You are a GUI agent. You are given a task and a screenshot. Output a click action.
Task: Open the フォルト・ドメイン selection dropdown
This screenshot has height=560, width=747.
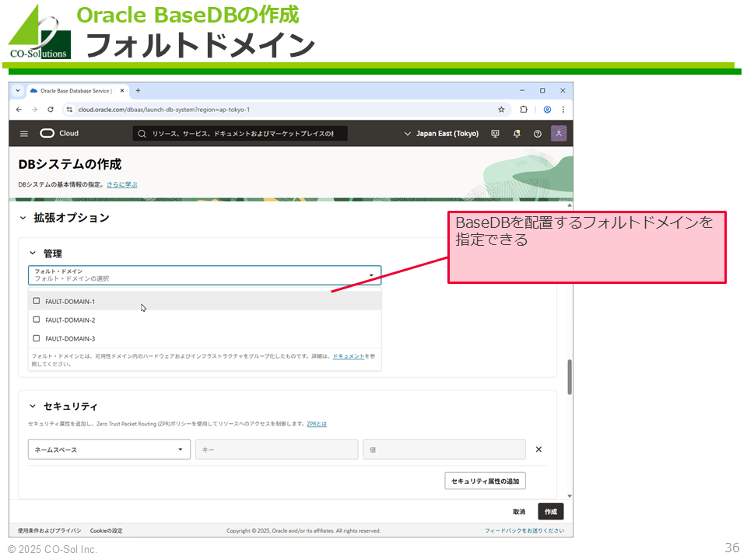[205, 275]
